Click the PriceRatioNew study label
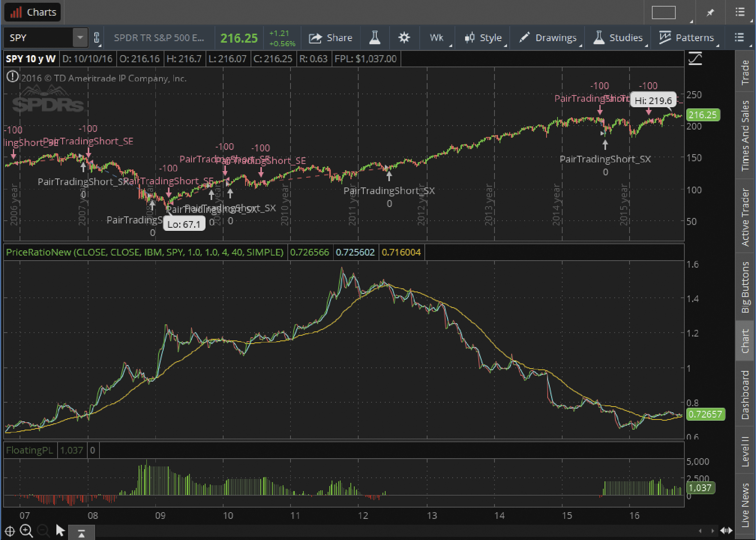The image size is (756, 540). pyautogui.click(x=145, y=252)
